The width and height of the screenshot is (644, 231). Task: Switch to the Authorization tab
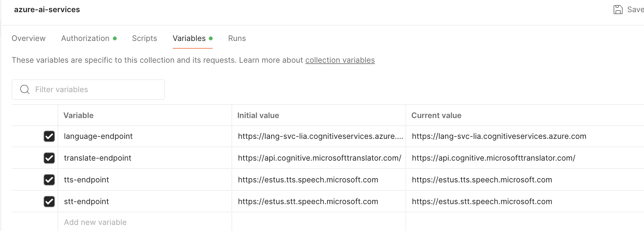coord(85,38)
